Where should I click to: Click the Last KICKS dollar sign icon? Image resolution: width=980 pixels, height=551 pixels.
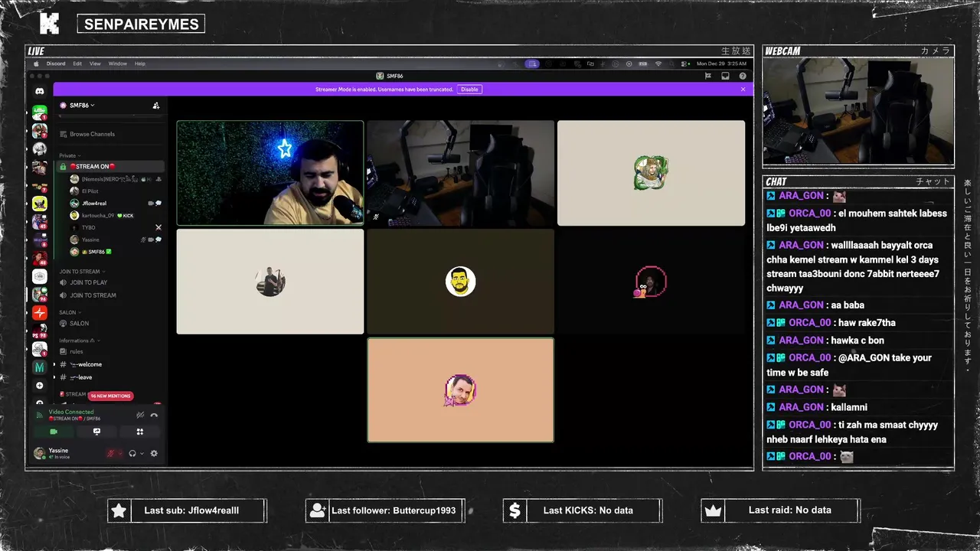click(514, 510)
